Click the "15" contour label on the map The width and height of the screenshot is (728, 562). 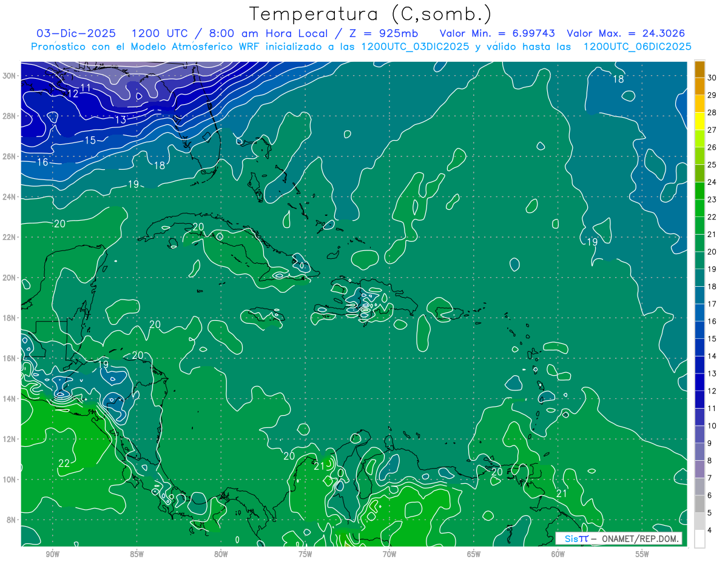[90, 141]
